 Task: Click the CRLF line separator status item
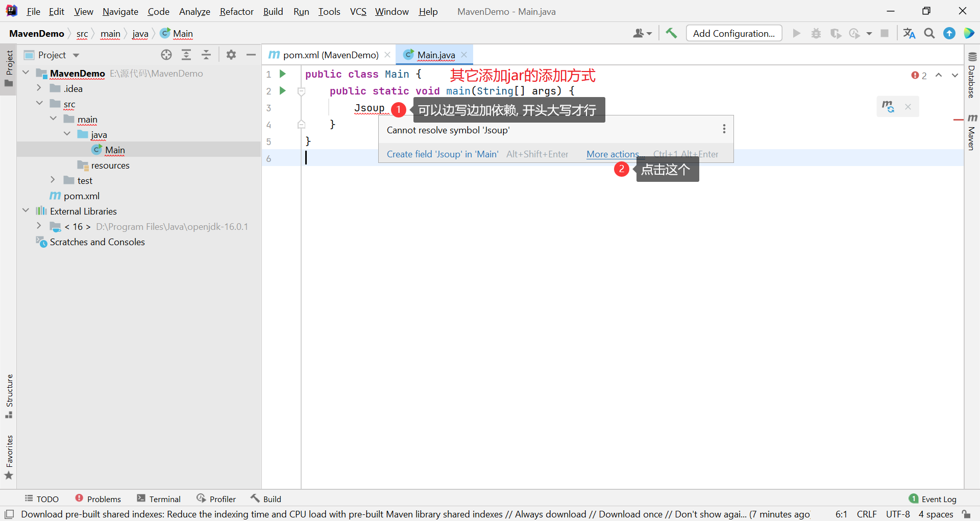[867, 514]
